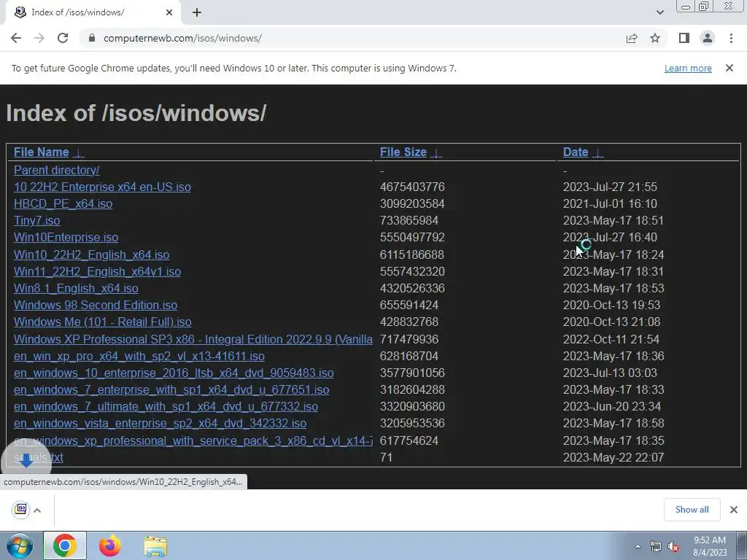Dismiss the Chrome update notification bar
The image size is (747, 560).
729,68
